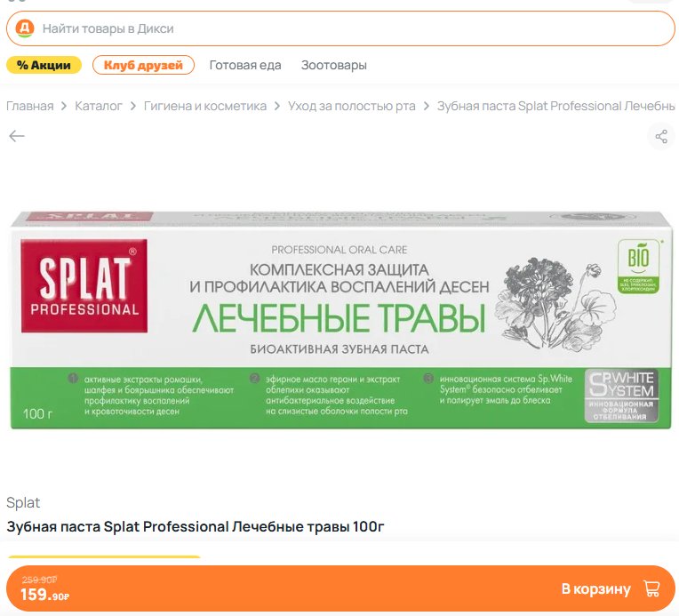This screenshot has width=679, height=616.
Task: Click the back arrow icon
Action: tap(17, 136)
